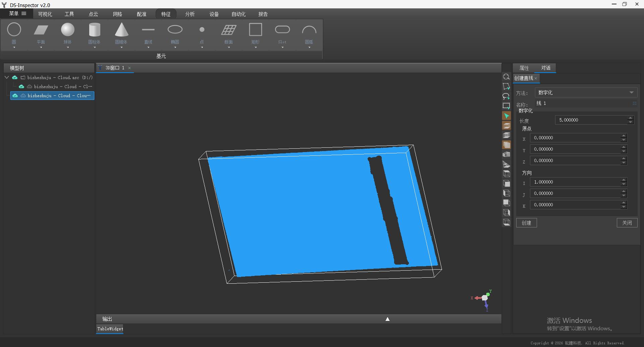The height and width of the screenshot is (347, 644).
Task: Click the 创建 create button
Action: (x=526, y=223)
